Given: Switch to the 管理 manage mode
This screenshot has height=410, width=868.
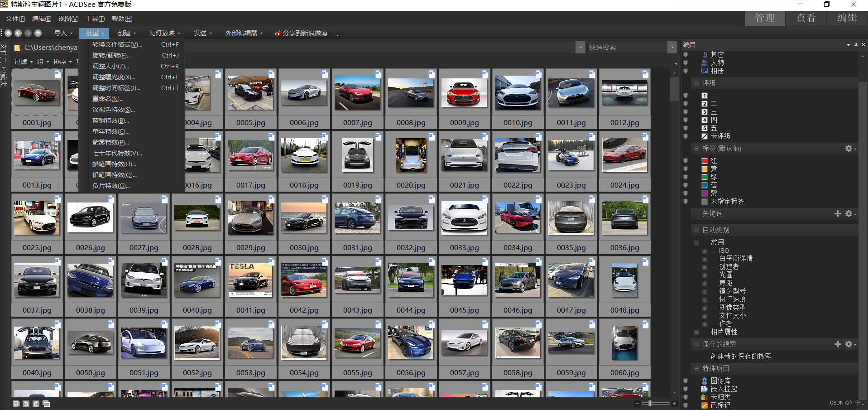Looking at the screenshot, I should tap(765, 18).
